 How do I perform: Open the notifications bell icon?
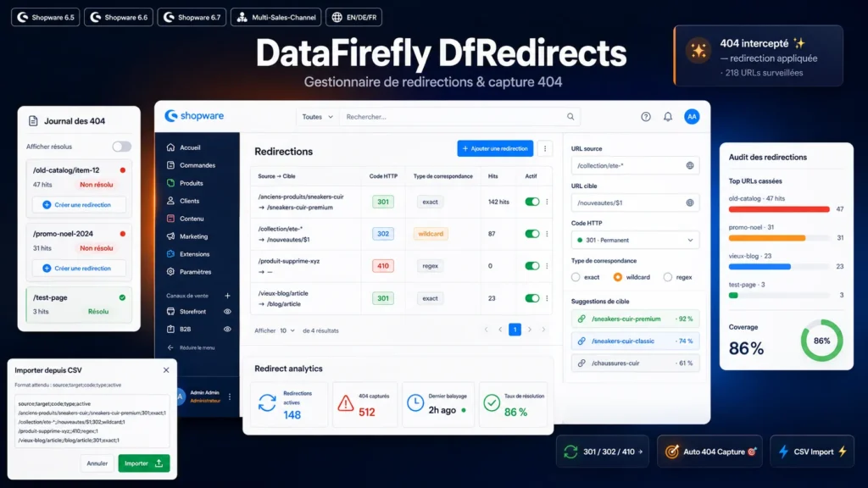click(x=668, y=117)
